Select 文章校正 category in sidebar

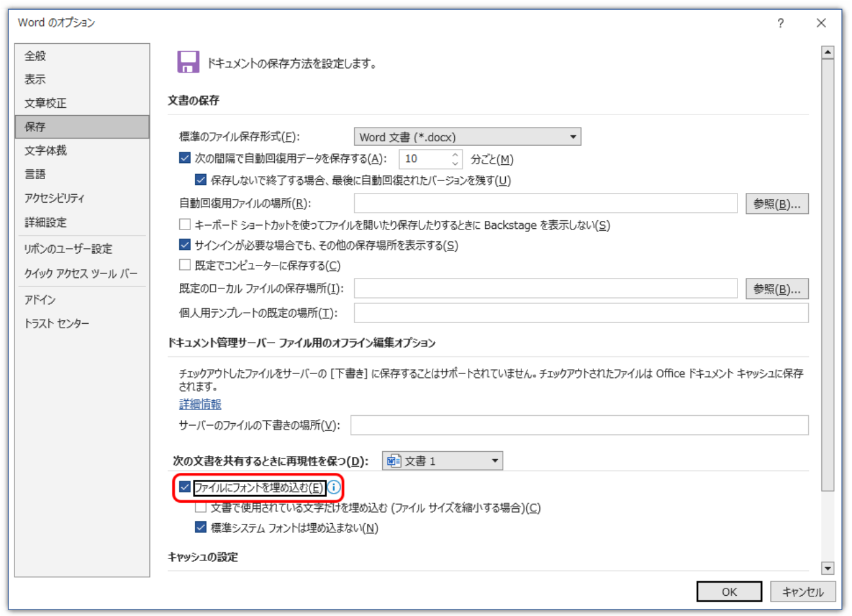coord(82,103)
